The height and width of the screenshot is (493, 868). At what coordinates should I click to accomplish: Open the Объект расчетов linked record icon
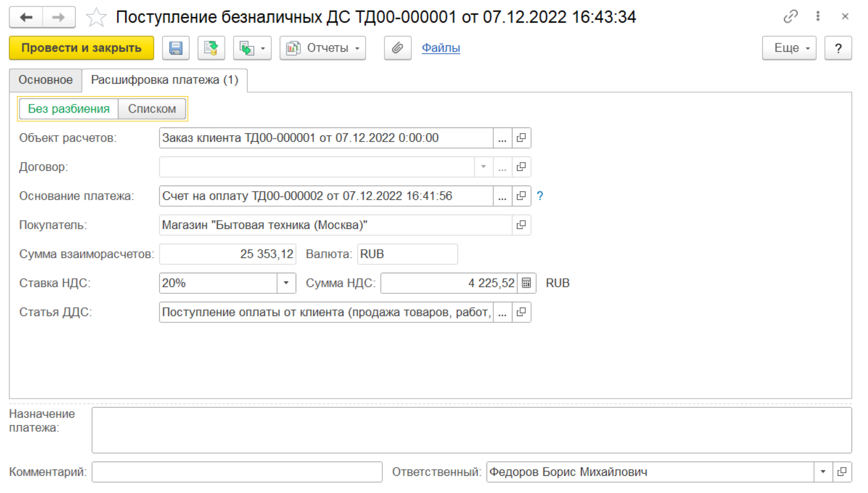[521, 138]
